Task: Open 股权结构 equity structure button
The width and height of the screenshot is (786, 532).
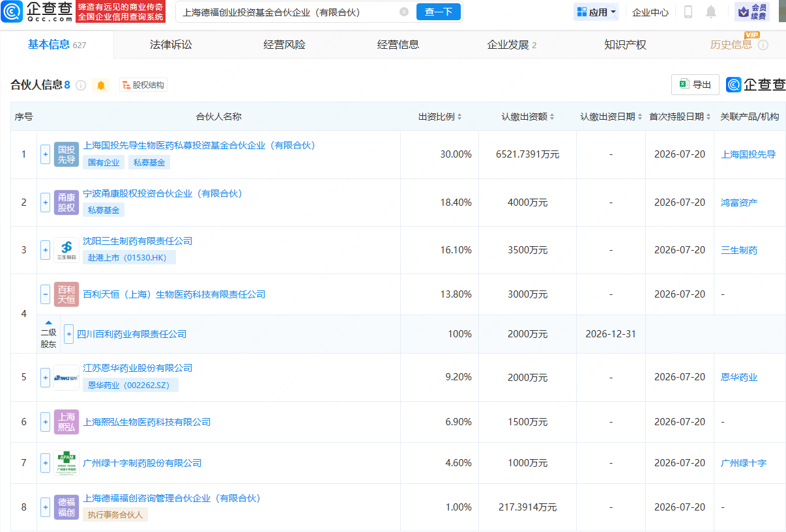Action: click(143, 85)
